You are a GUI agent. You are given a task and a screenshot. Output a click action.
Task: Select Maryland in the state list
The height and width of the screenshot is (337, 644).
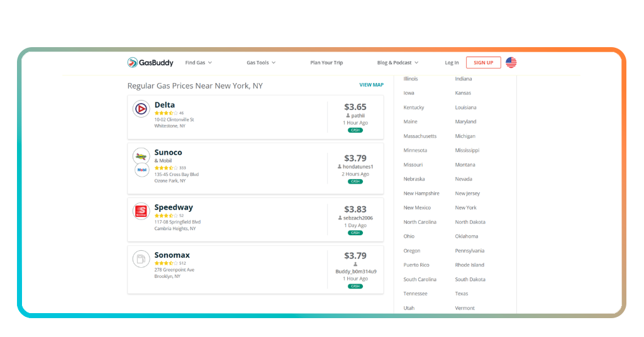pyautogui.click(x=466, y=122)
